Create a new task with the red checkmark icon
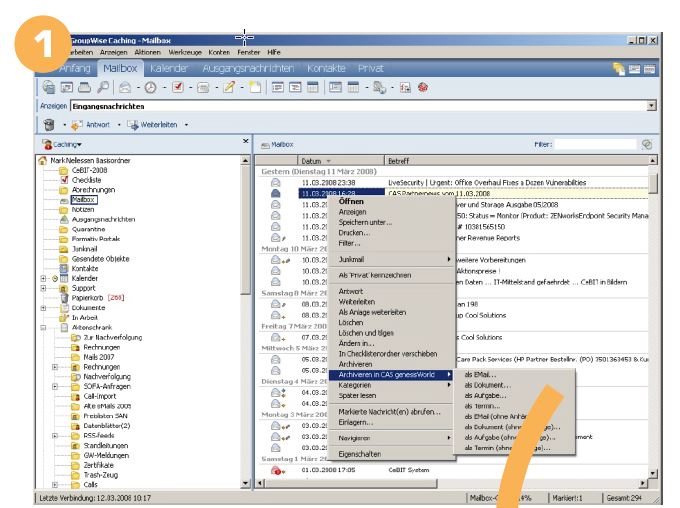Viewport: 680px width, 508px height. (x=177, y=88)
